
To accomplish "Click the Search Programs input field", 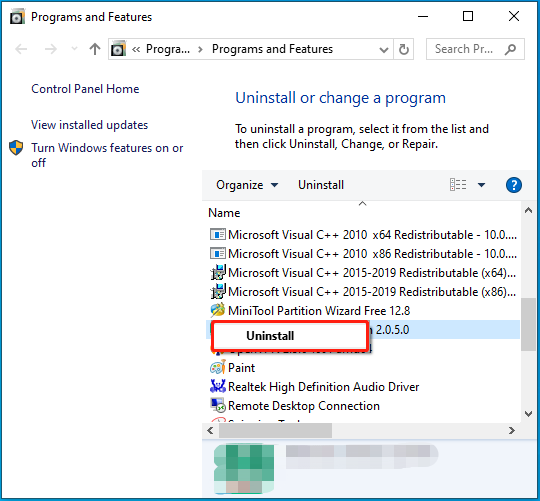I will 475,49.
